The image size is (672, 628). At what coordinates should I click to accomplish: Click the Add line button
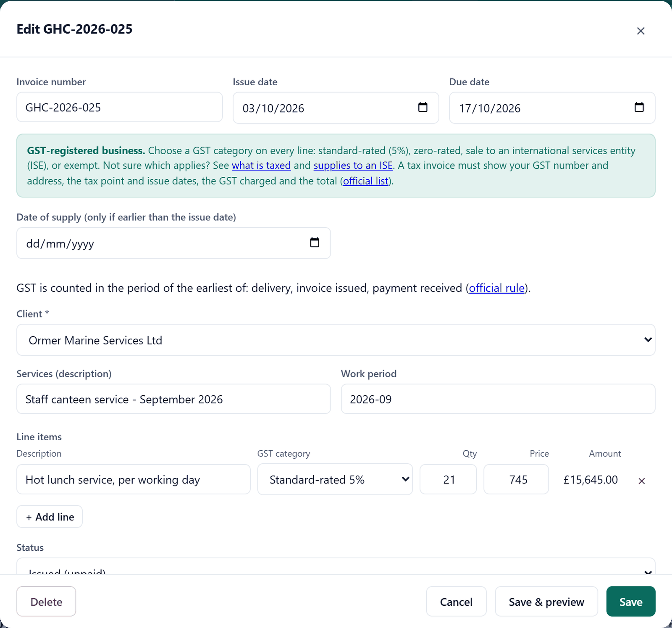pos(50,517)
